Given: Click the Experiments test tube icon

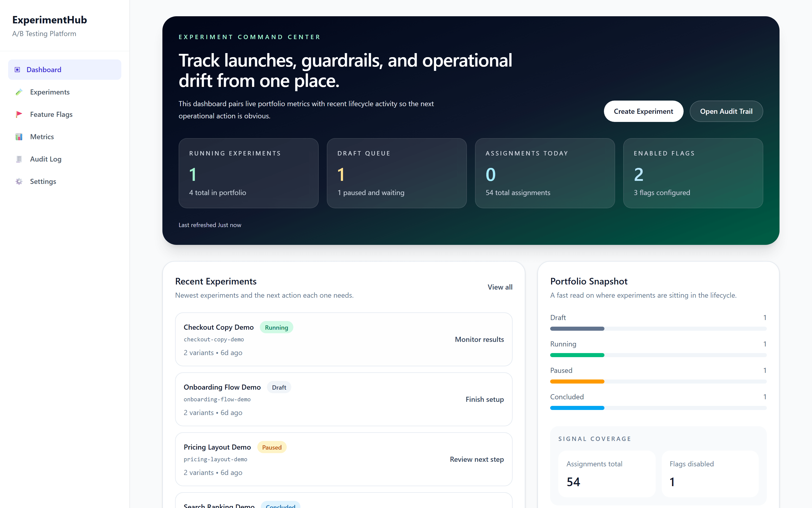Looking at the screenshot, I should pyautogui.click(x=19, y=92).
